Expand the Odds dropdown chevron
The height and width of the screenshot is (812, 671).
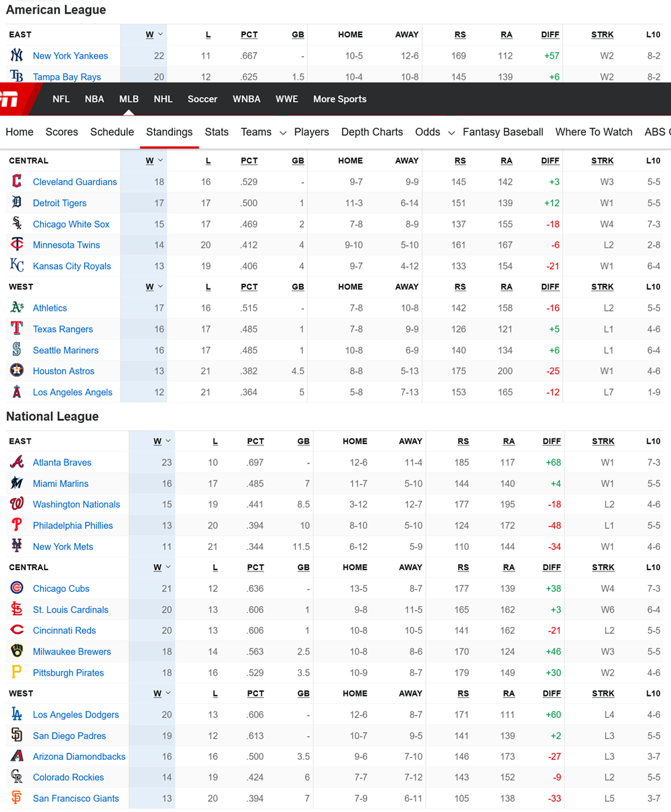pos(451,132)
